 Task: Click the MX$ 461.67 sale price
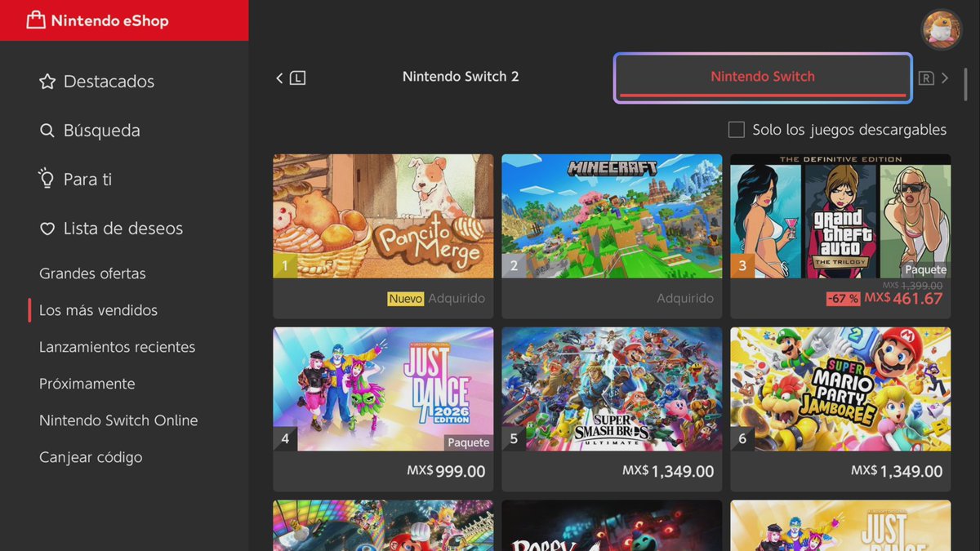(903, 299)
